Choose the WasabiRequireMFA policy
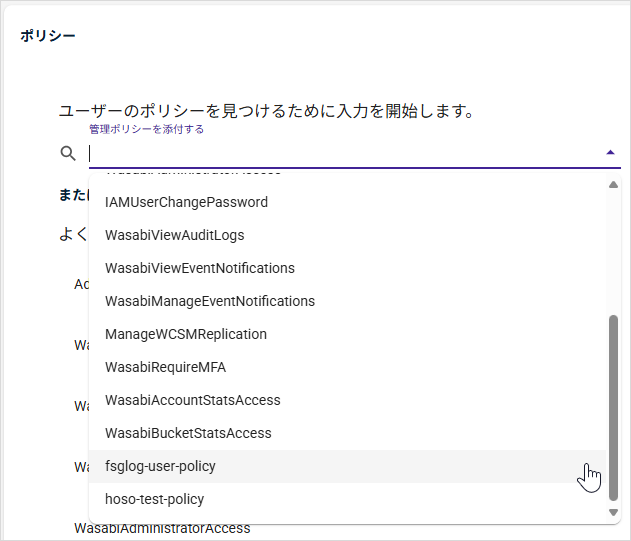631x541 pixels. pos(165,367)
